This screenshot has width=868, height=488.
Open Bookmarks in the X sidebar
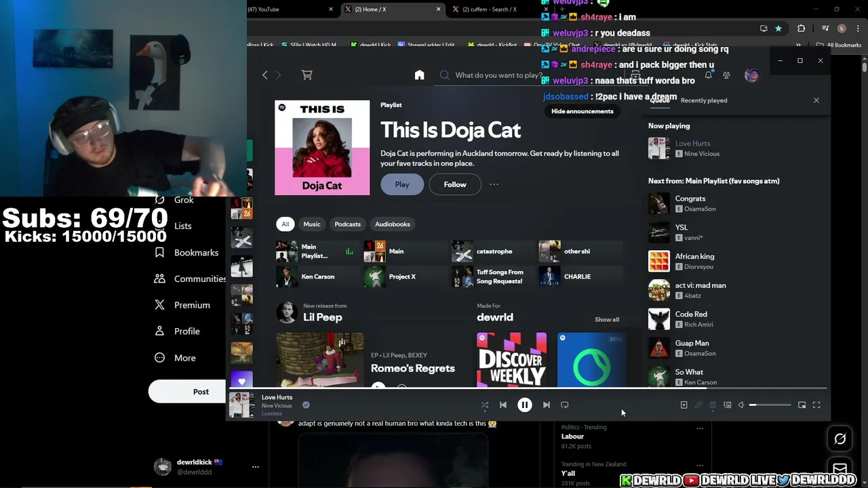pyautogui.click(x=186, y=252)
